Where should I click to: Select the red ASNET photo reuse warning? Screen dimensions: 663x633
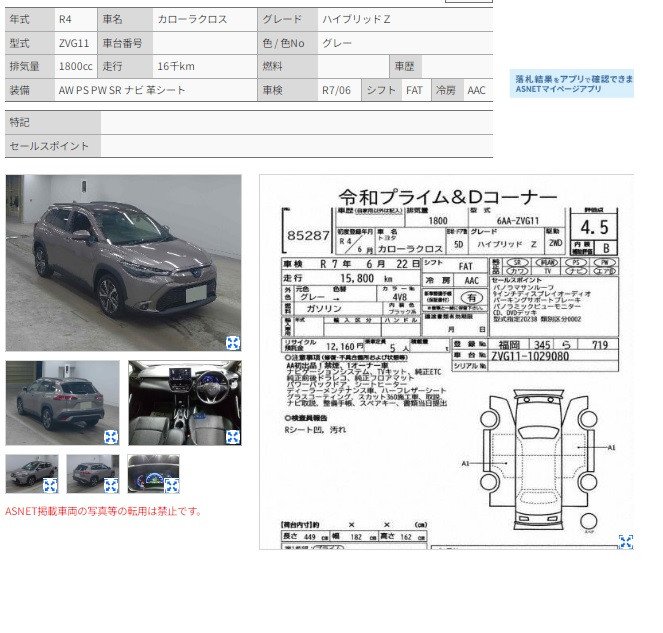click(103, 511)
